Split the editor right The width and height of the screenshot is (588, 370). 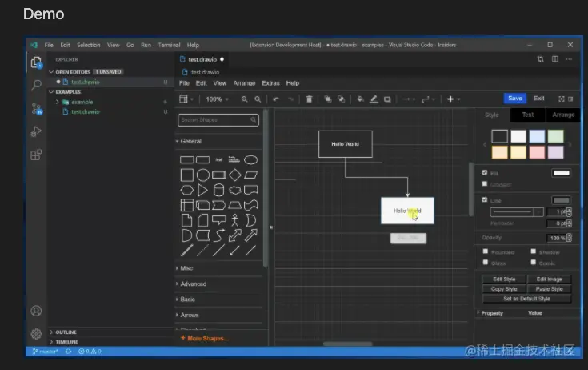tap(555, 59)
